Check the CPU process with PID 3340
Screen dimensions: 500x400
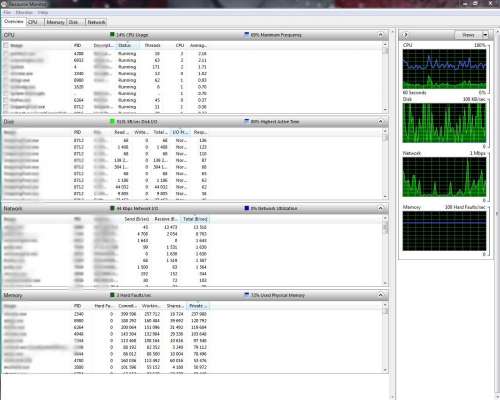click(6, 74)
